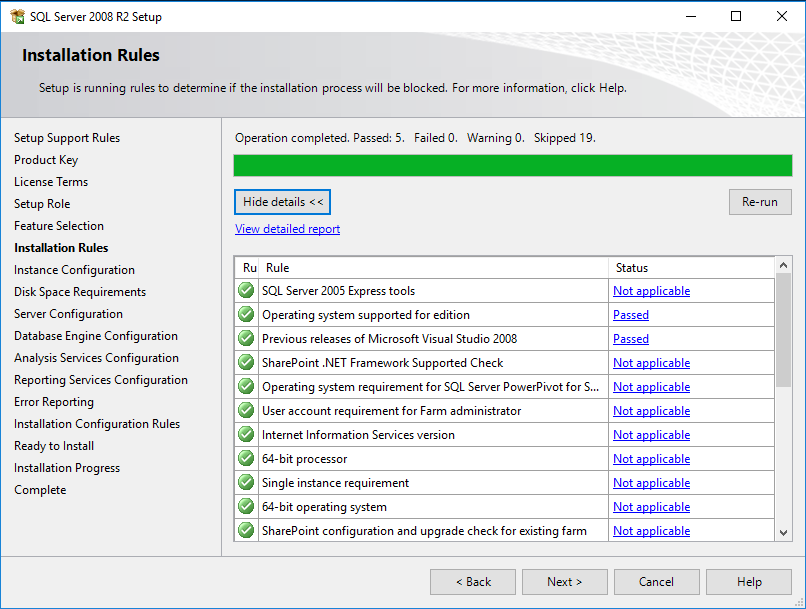Go Back to previous setup page
Screen dimensions: 806x609
tap(473, 582)
